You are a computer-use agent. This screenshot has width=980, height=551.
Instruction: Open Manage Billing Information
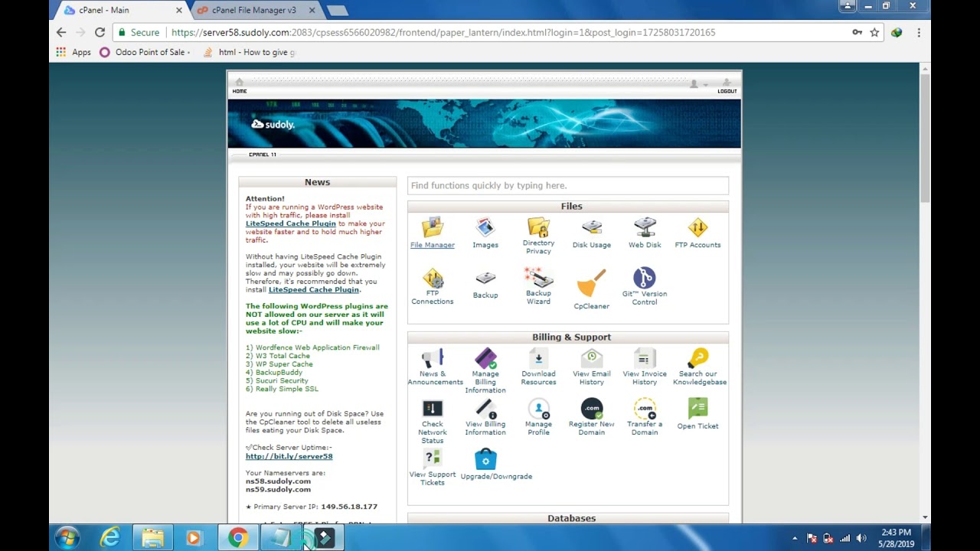click(485, 358)
